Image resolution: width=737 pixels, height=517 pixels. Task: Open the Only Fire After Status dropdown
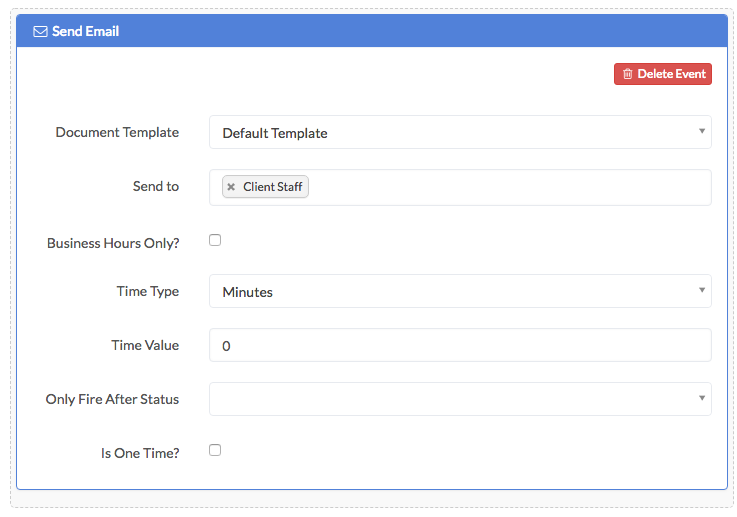click(460, 399)
